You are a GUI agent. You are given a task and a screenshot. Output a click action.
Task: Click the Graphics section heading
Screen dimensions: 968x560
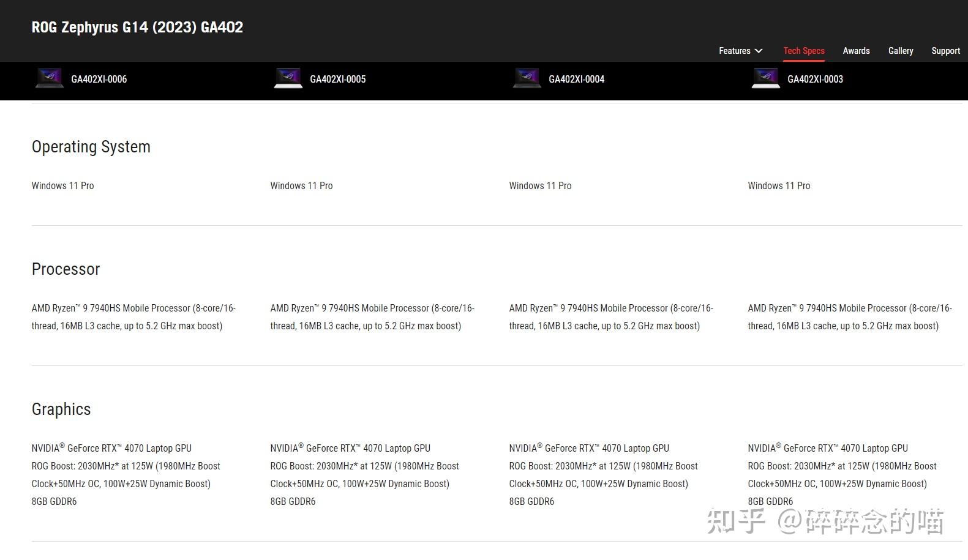point(61,409)
